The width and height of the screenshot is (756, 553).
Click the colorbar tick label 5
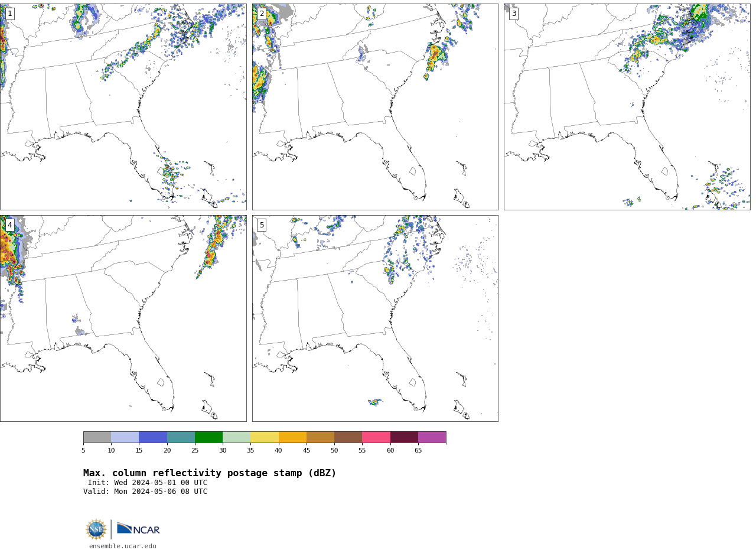click(x=83, y=450)
